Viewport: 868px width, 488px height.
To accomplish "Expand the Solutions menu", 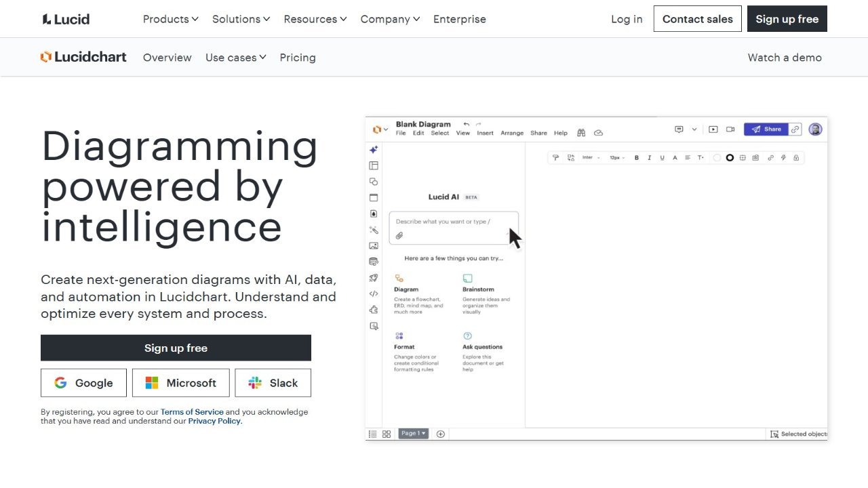I will pos(241,19).
